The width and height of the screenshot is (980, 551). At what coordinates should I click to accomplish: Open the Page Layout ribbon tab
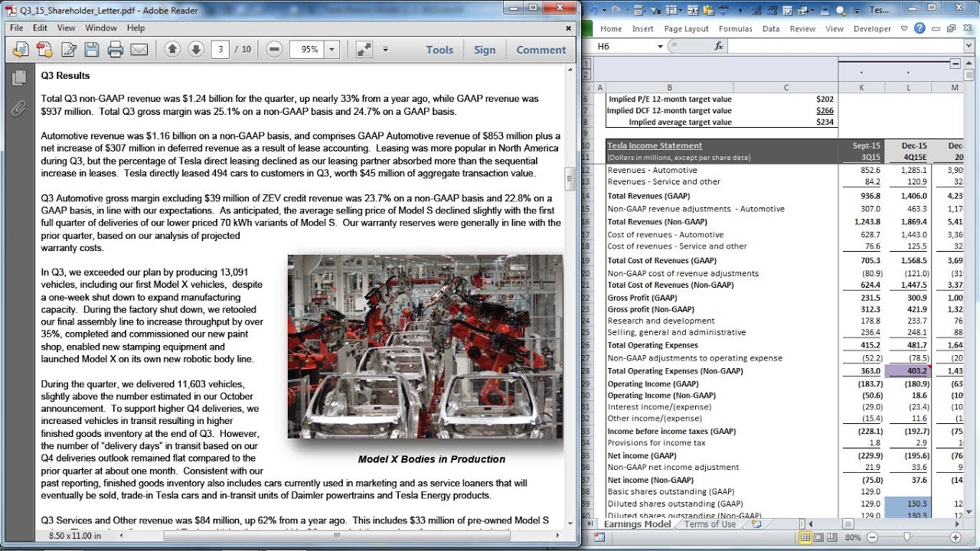(686, 28)
